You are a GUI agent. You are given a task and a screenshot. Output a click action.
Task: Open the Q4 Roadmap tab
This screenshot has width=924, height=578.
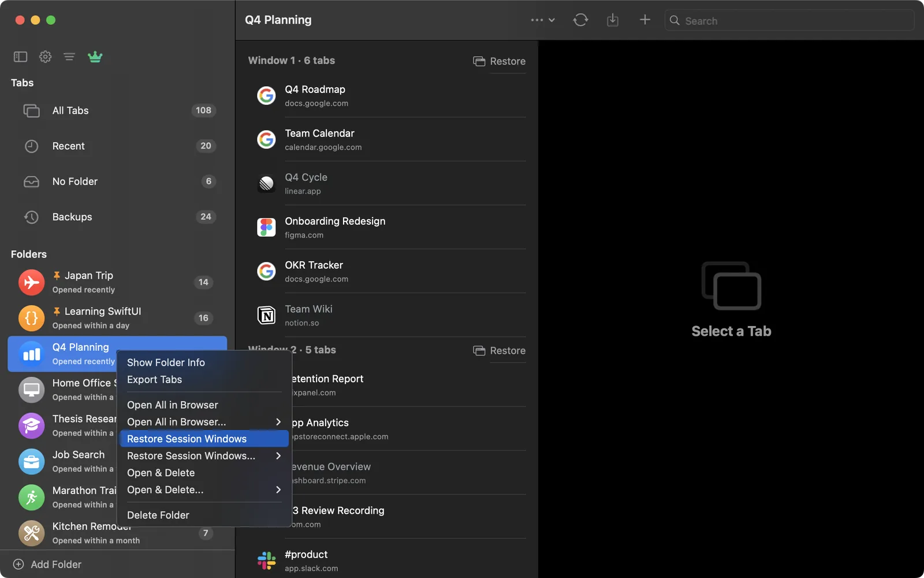click(388, 95)
